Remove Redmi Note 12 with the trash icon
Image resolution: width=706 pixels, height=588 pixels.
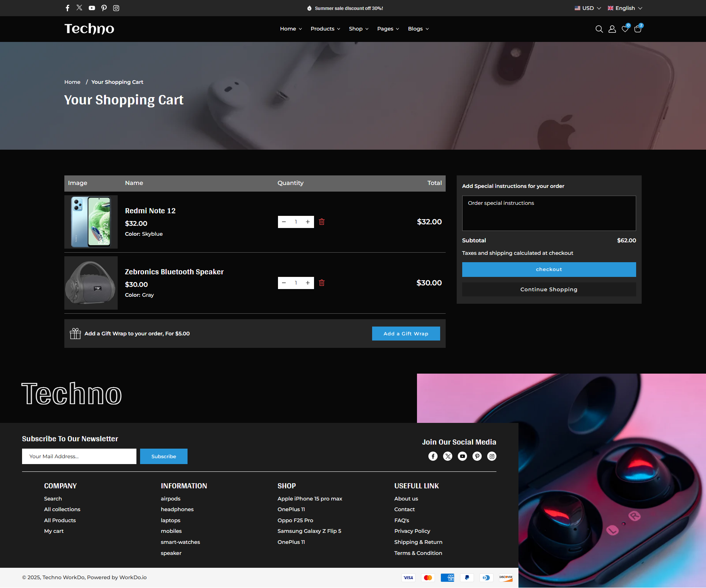click(322, 222)
